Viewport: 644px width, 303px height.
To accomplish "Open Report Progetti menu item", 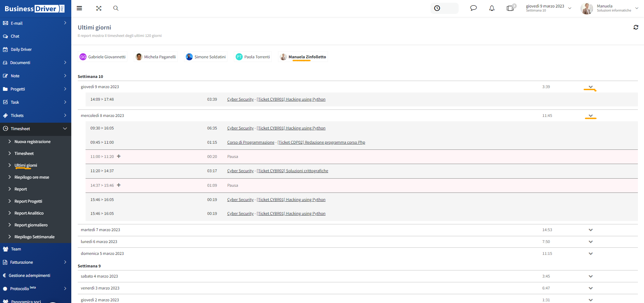I will [x=29, y=201].
